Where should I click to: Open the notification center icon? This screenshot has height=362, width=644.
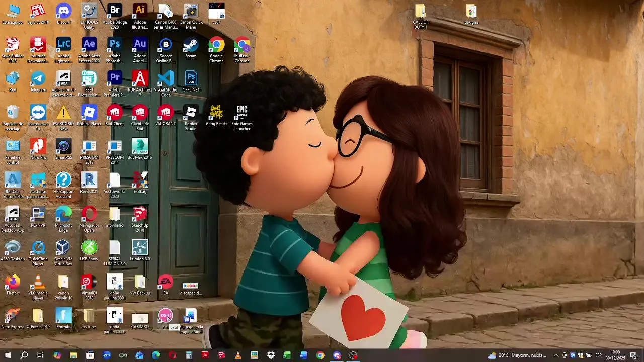click(x=633, y=355)
